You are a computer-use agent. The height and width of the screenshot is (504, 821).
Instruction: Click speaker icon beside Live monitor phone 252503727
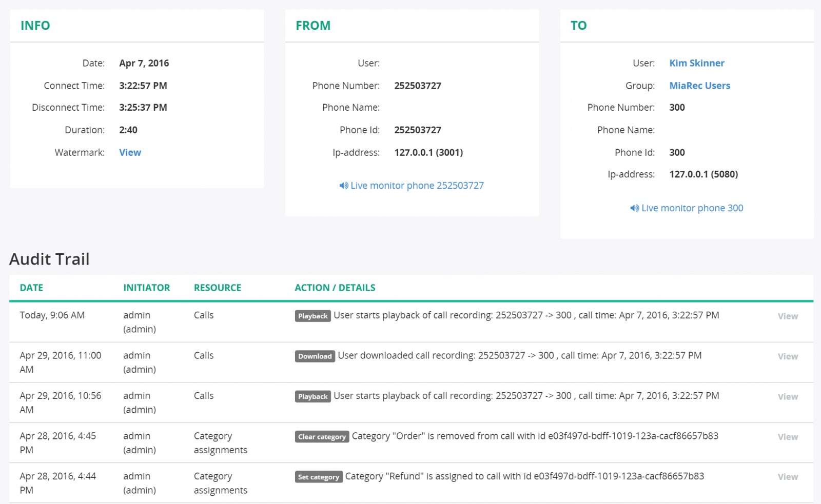click(343, 186)
